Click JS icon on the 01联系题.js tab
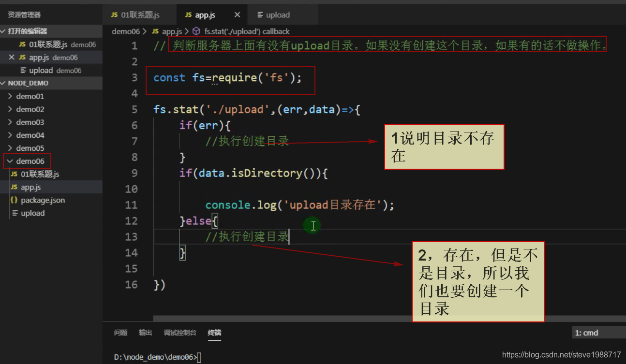This screenshot has height=364, width=626. click(x=114, y=15)
